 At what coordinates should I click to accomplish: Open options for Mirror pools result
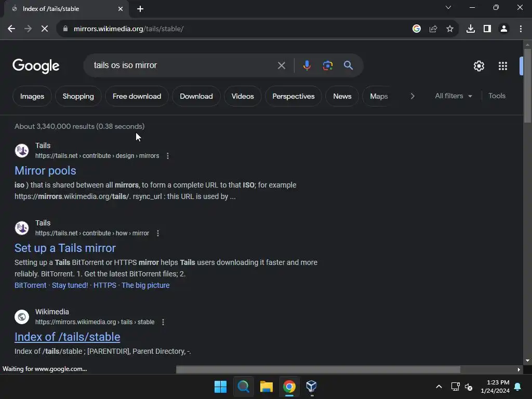click(x=168, y=156)
